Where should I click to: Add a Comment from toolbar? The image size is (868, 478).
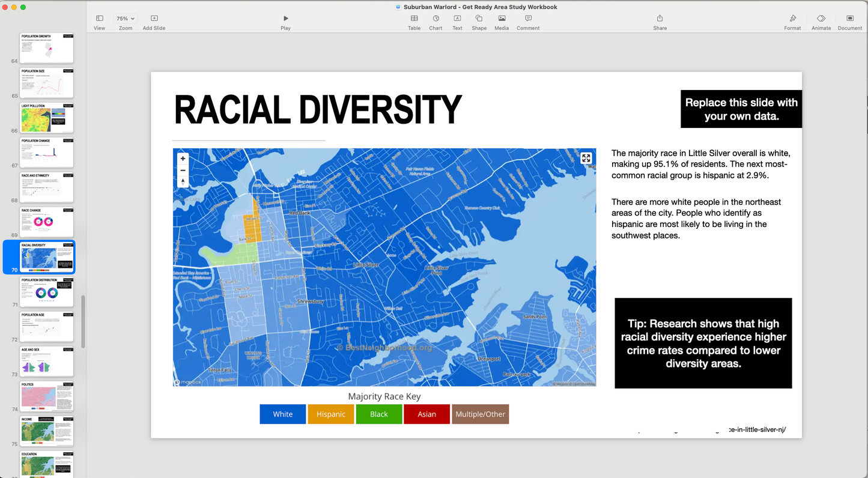click(528, 22)
